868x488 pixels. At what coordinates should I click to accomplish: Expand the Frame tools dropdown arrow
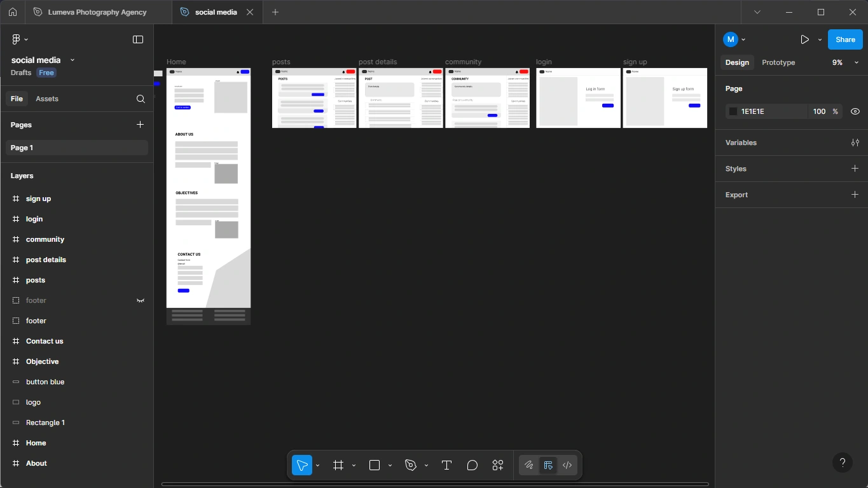354,466
